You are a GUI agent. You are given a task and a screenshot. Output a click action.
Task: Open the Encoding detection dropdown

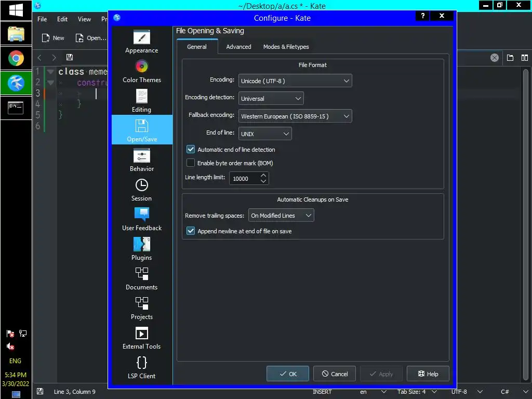tap(271, 98)
